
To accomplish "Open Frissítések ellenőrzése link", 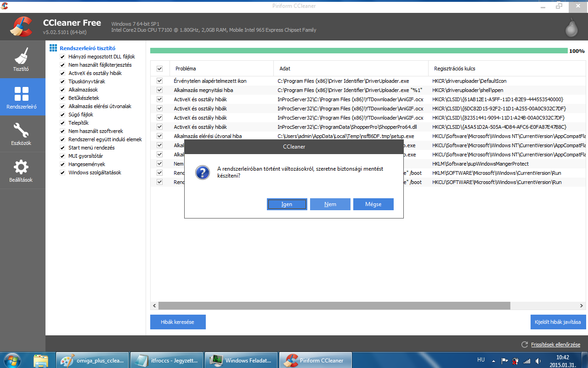I will (555, 345).
